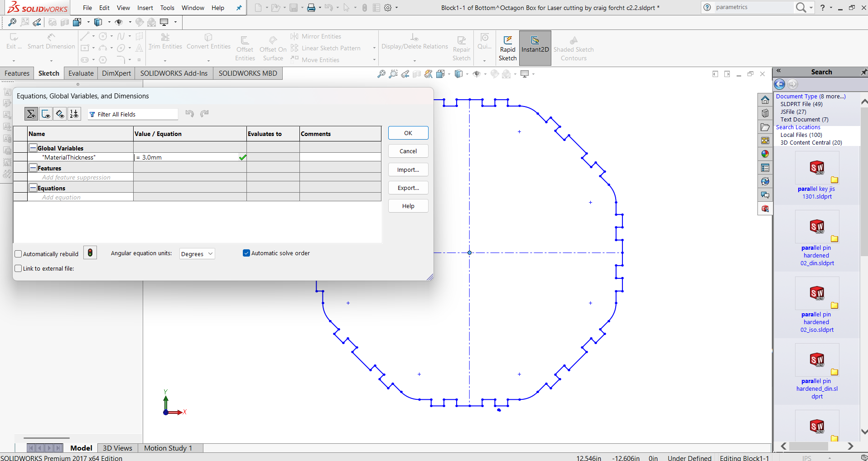Pin the Search task pane
868x461 pixels.
click(863, 72)
